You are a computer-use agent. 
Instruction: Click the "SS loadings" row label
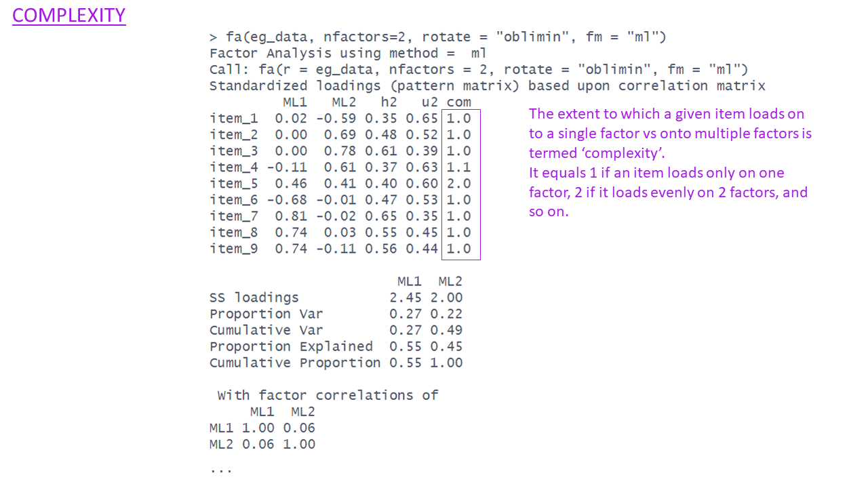(x=254, y=298)
